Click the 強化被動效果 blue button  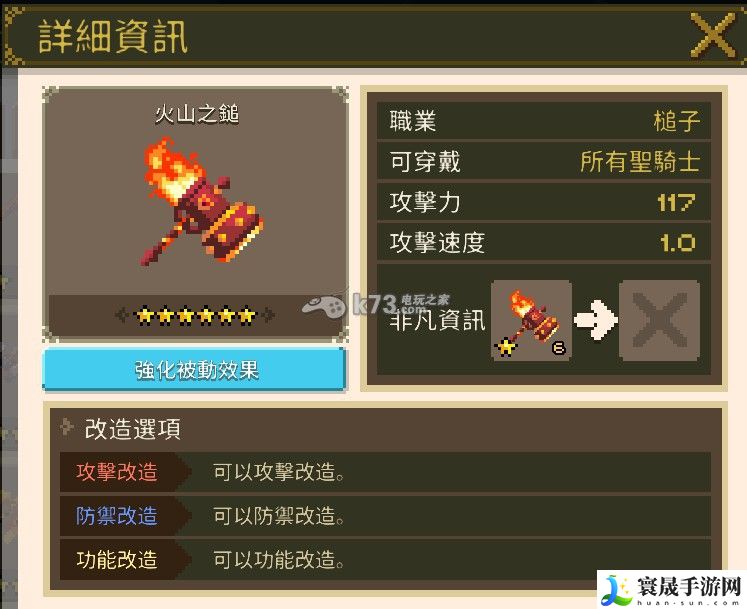click(194, 370)
